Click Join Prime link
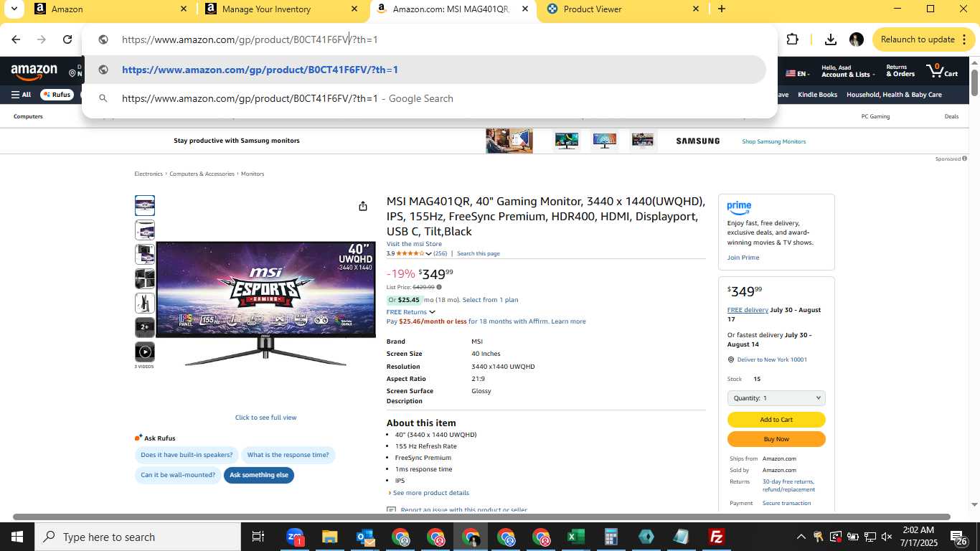The image size is (980, 551). (743, 258)
